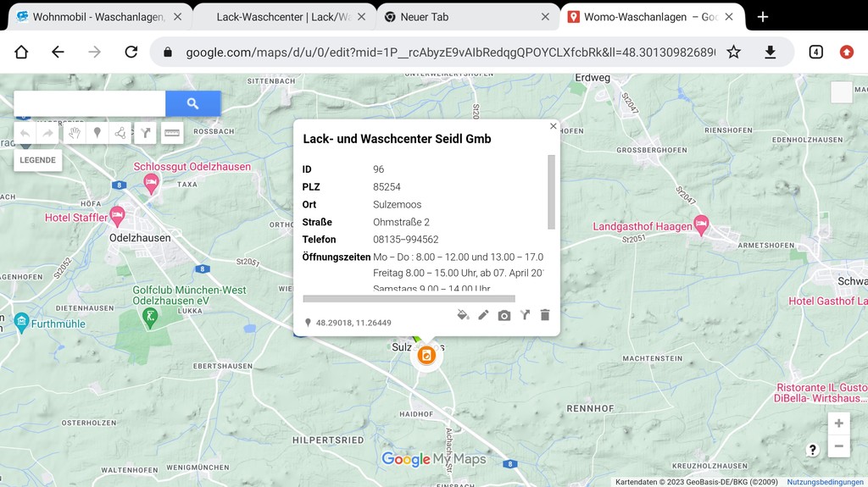
Task: Close the Lack- und Waschcenter info window
Action: [553, 126]
